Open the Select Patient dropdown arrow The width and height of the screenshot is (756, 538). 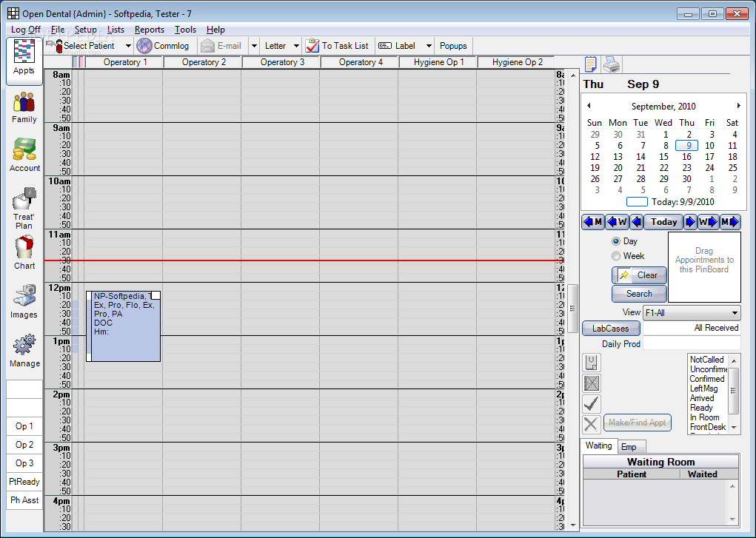(128, 46)
